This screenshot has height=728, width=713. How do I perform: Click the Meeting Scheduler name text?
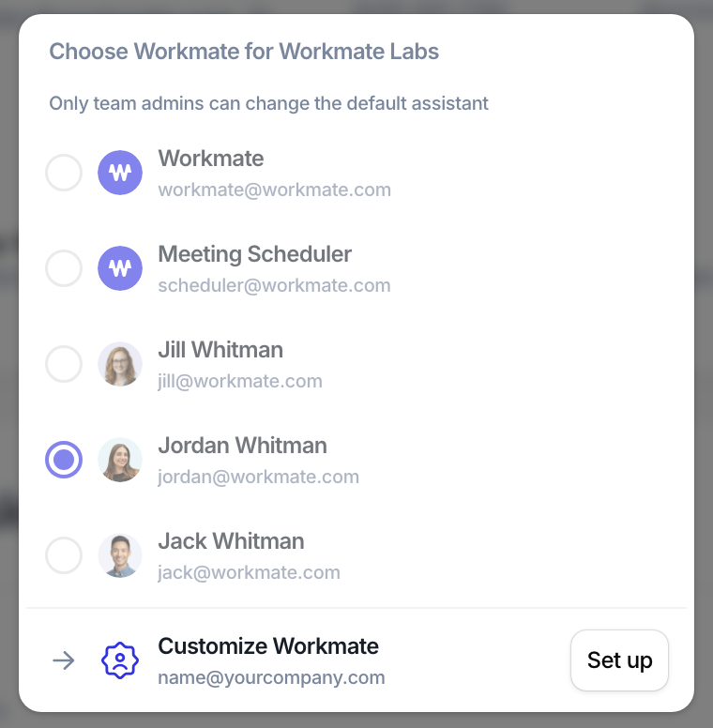[255, 254]
